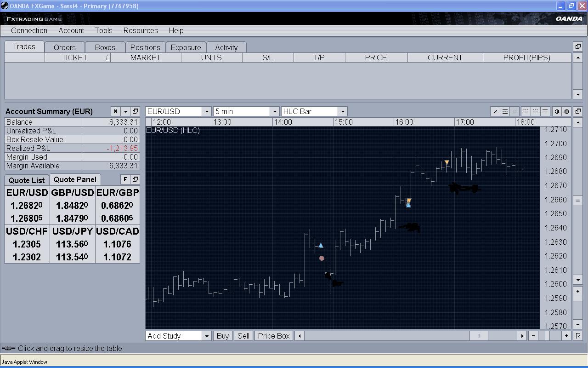Viewport: 588px width, 368px height.
Task: Click the chart icon with a solid middle line
Action: coord(535,111)
